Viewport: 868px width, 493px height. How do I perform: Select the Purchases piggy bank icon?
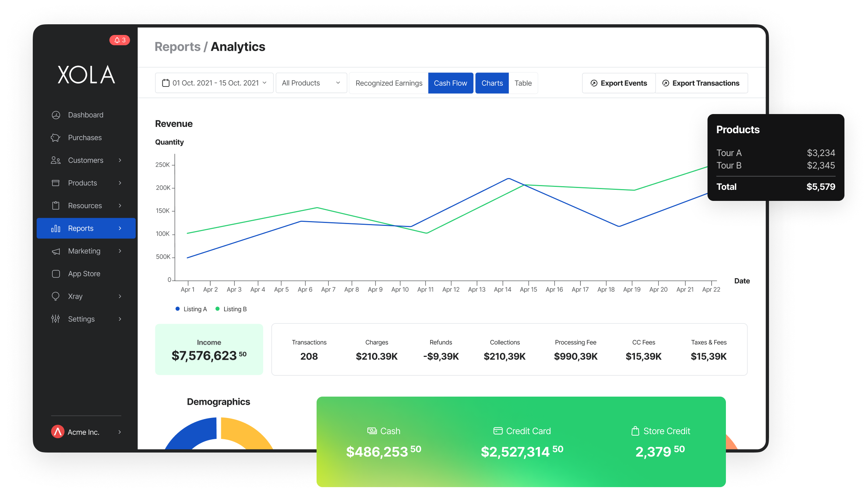(56, 138)
